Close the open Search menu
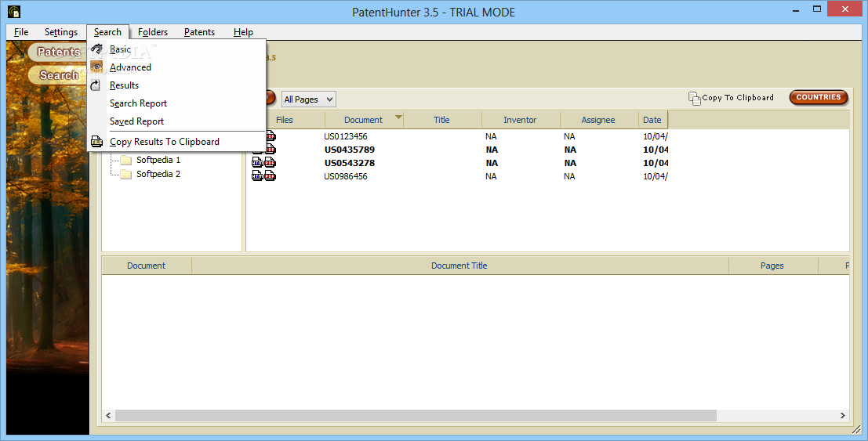 coord(107,32)
